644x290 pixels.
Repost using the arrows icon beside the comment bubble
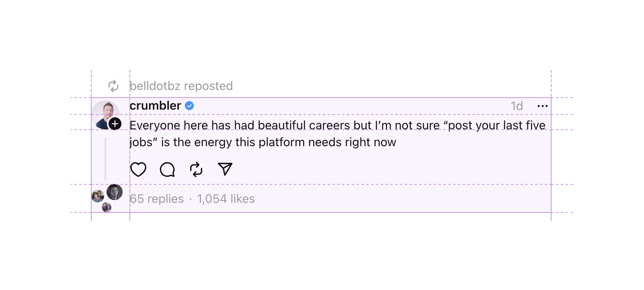(196, 170)
